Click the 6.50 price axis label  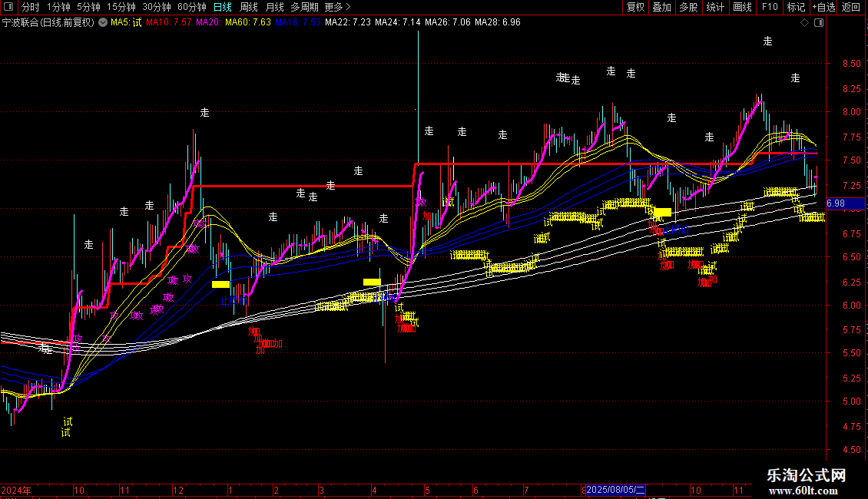click(851, 257)
